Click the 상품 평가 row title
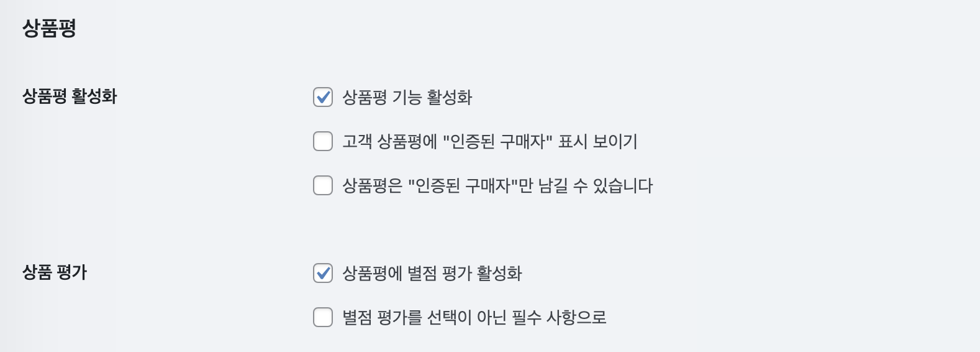The image size is (980, 352). pyautogui.click(x=55, y=272)
